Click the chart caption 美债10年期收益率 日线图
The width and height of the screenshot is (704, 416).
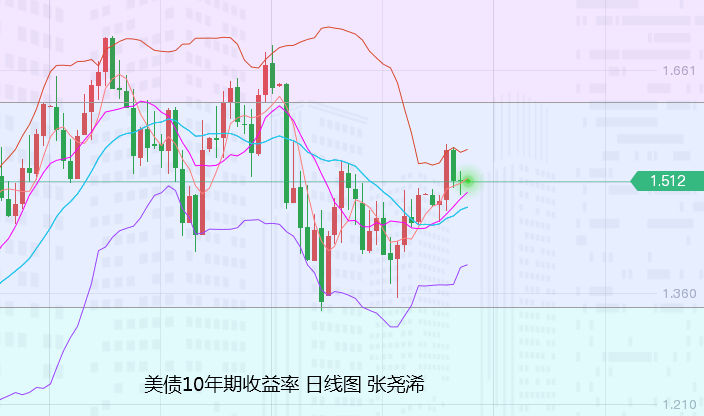[x=252, y=385]
